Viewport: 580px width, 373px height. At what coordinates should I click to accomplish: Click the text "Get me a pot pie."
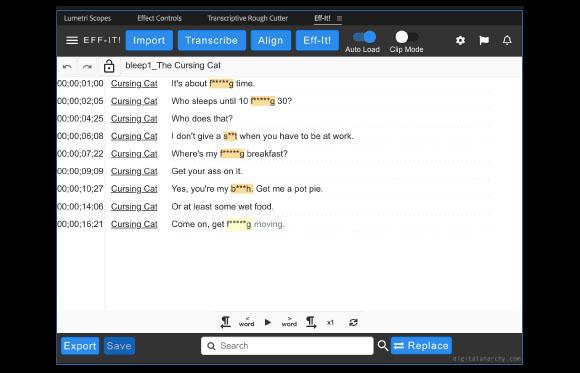[289, 189]
